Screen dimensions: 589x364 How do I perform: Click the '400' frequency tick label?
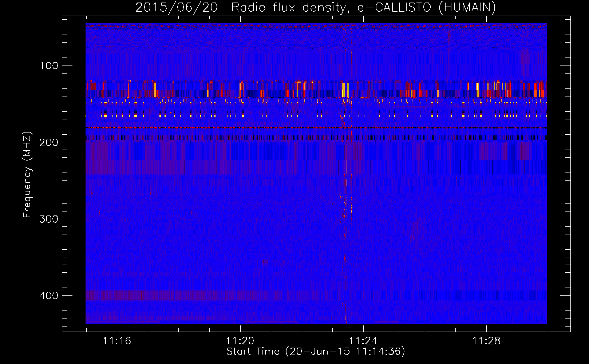48,295
